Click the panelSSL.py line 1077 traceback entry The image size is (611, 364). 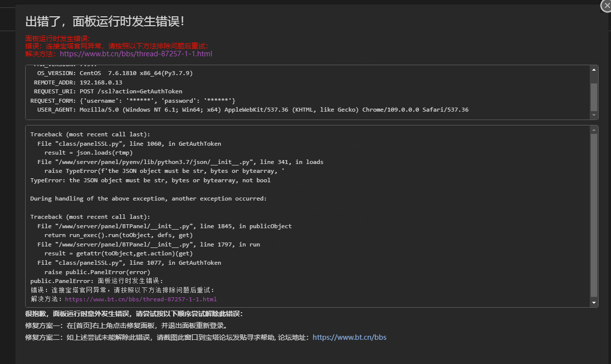pos(129,263)
